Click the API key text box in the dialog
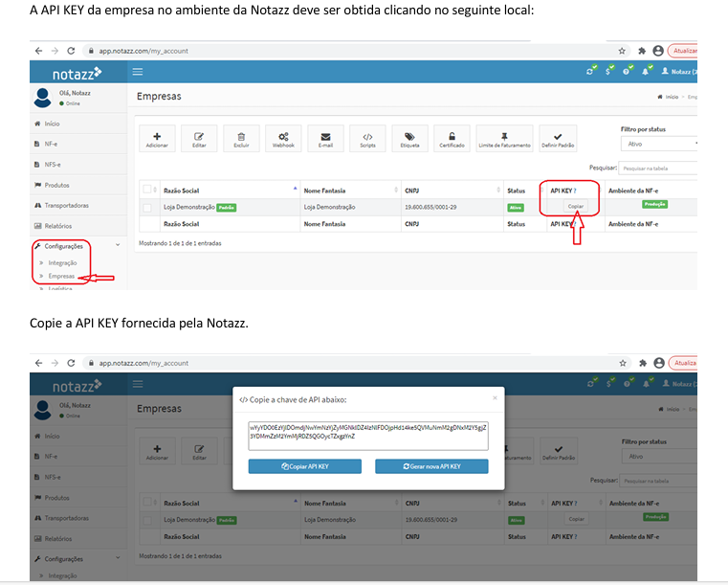The image size is (728, 585). click(x=368, y=436)
